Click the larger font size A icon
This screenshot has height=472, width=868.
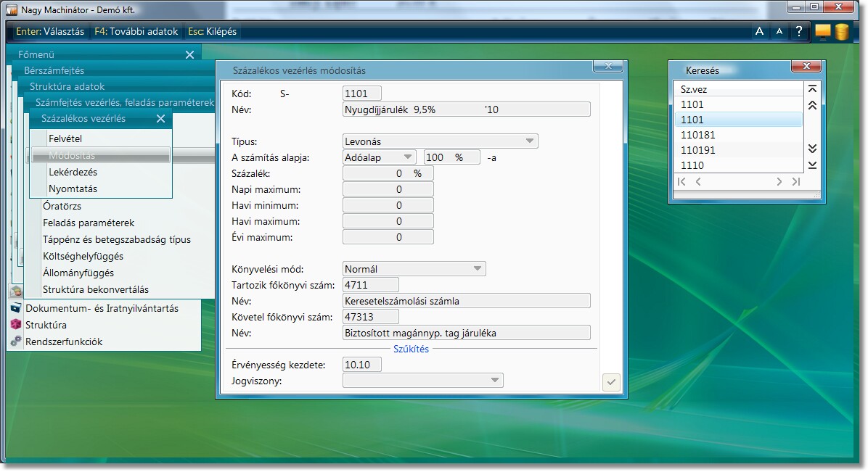759,31
